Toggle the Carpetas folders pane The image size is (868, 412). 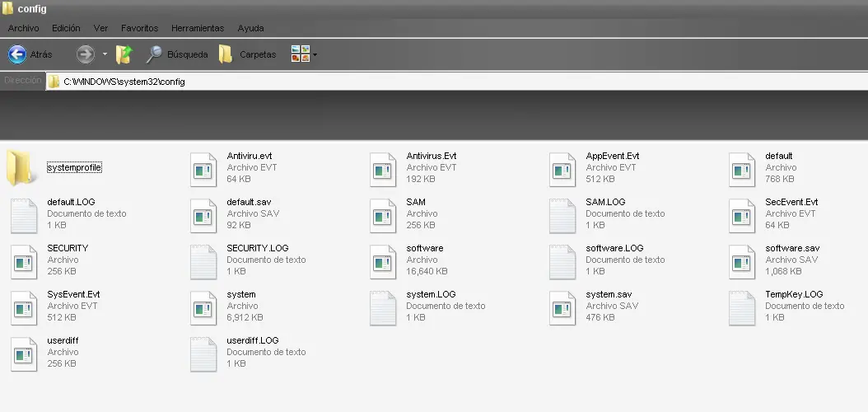[247, 54]
